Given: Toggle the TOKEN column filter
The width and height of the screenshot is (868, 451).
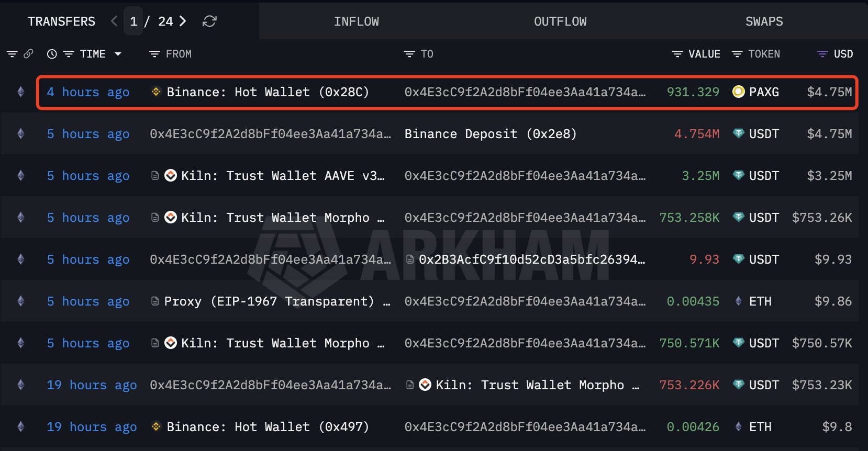Looking at the screenshot, I should [737, 54].
